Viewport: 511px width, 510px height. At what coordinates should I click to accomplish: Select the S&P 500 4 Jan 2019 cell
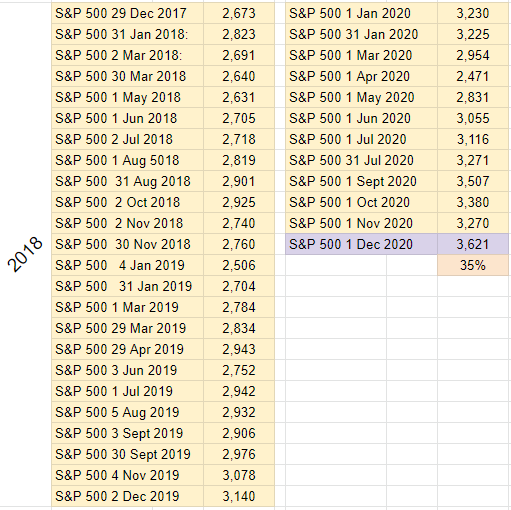coord(127,265)
